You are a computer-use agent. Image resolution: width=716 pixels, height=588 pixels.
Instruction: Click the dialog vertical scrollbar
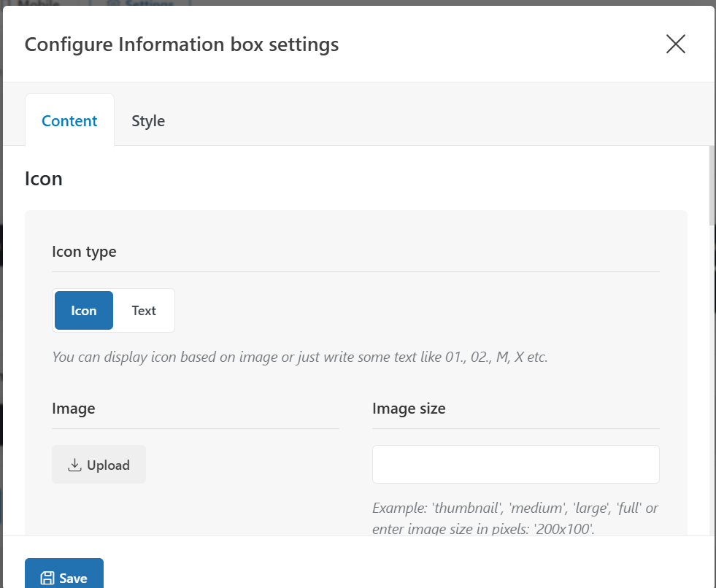tap(712, 185)
